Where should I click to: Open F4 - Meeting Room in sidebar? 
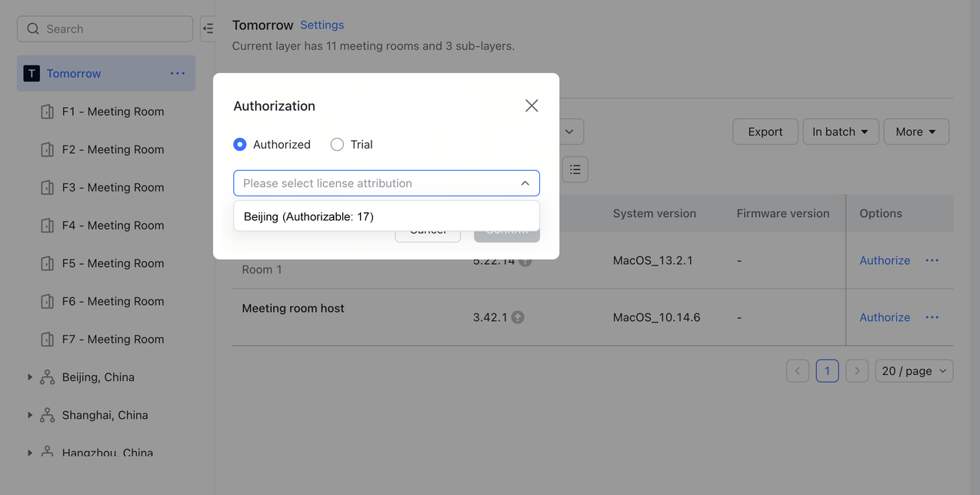[113, 226]
